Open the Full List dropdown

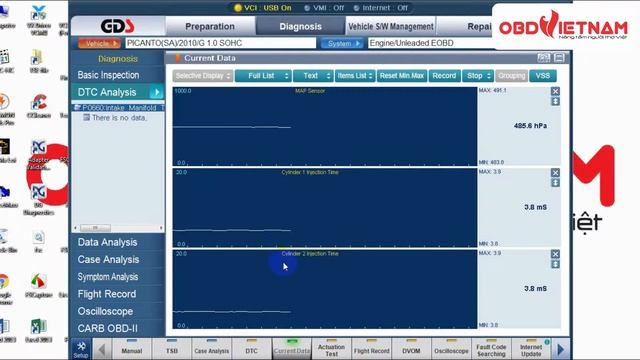pos(263,76)
